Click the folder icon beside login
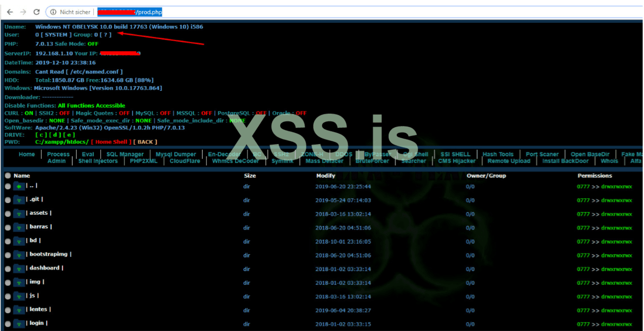 (x=19, y=323)
